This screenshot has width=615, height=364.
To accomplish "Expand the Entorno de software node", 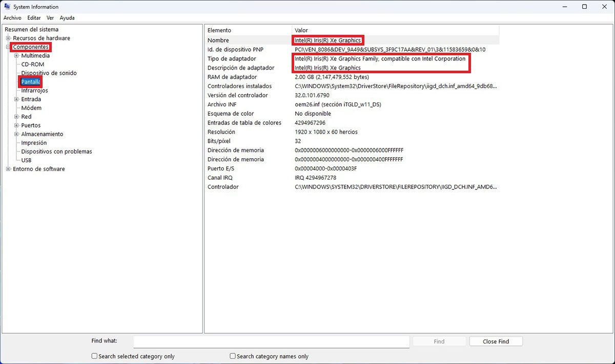I will pos(8,169).
